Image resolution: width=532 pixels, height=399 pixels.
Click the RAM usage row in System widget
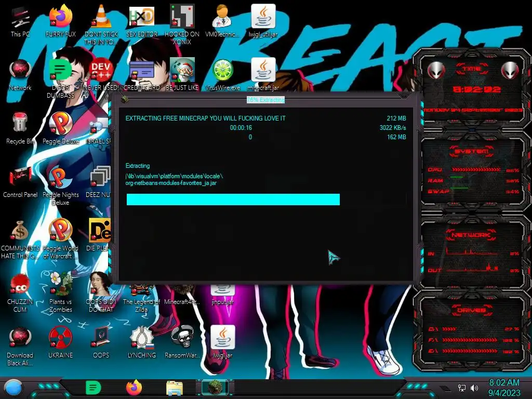click(473, 180)
